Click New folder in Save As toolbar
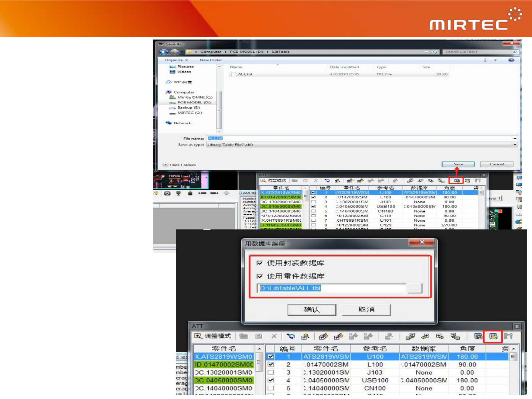Image resolution: width=532 pixels, height=399 pixels. tap(211, 60)
